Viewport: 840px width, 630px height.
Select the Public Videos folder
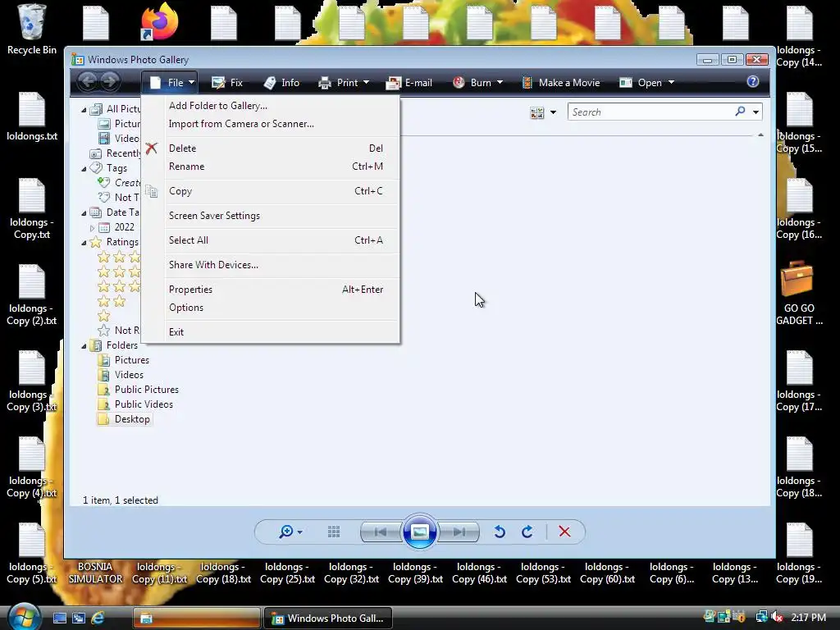pyautogui.click(x=135, y=404)
